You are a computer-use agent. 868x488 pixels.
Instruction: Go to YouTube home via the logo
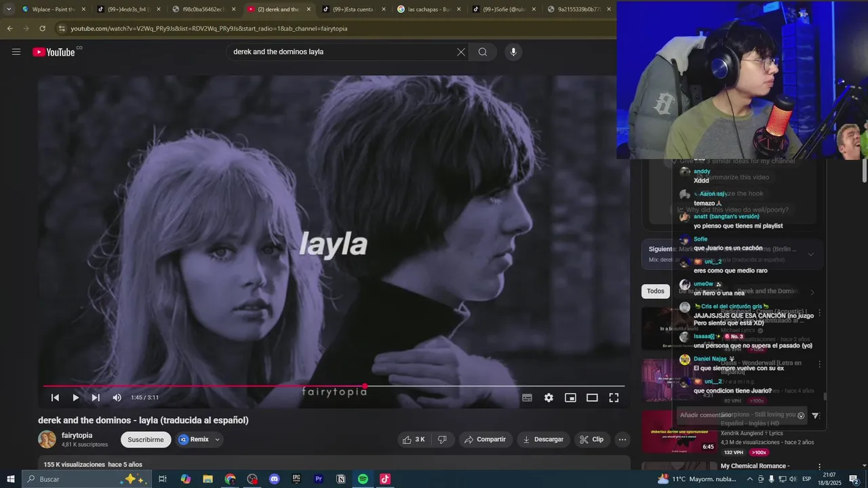(54, 52)
